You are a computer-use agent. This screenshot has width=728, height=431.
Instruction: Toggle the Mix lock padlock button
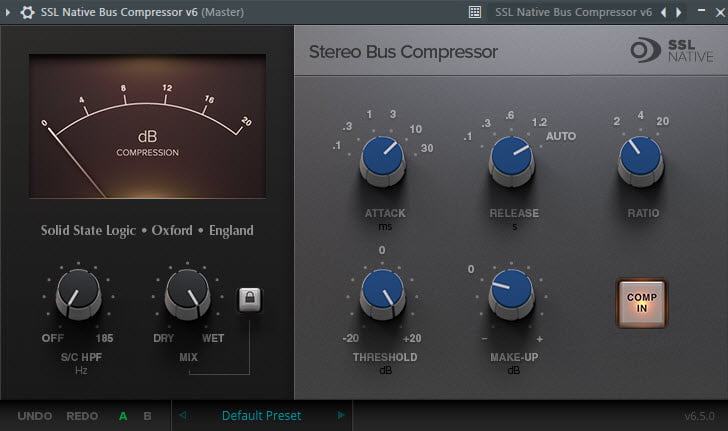(x=250, y=299)
